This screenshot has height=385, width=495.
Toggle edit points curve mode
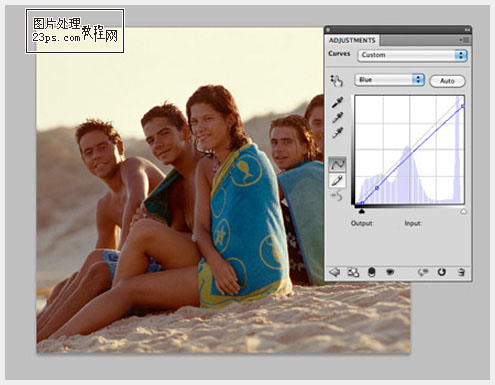coord(337,164)
